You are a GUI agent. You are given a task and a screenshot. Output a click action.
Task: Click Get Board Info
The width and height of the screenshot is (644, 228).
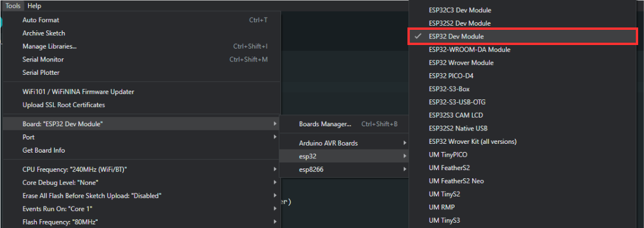pos(141,150)
